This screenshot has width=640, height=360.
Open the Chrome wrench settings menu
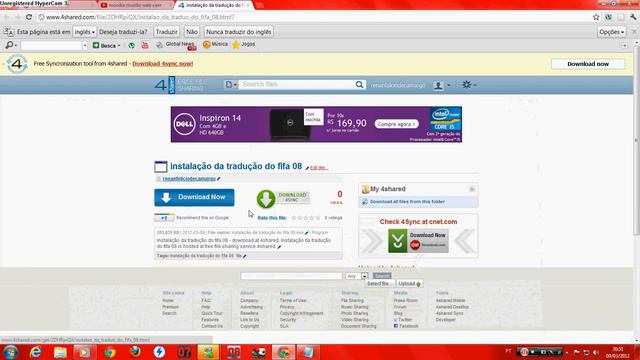click(x=633, y=17)
